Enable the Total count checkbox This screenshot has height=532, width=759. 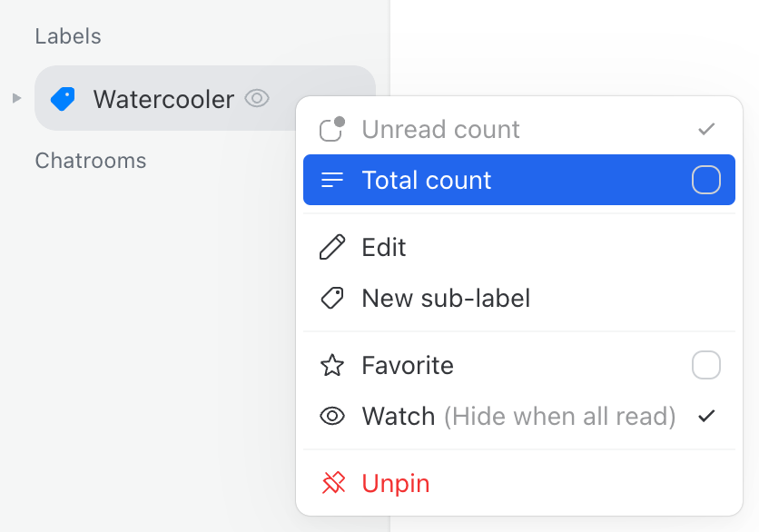[x=705, y=180]
